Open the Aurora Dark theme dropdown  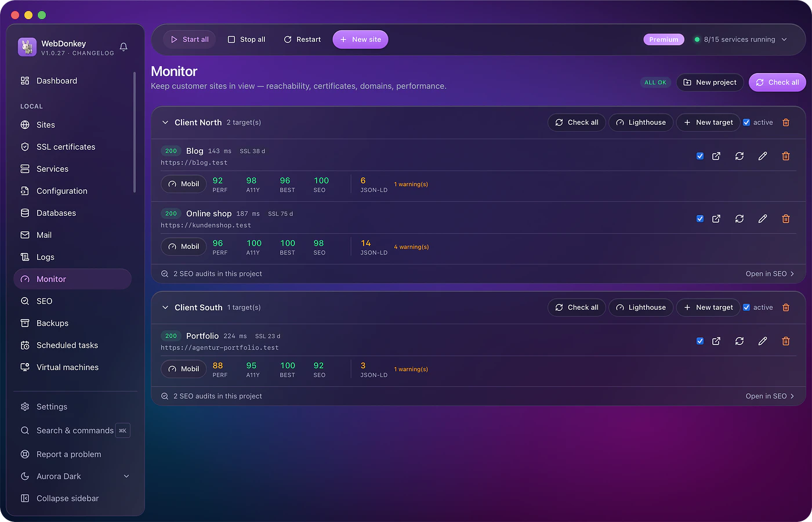(75, 476)
